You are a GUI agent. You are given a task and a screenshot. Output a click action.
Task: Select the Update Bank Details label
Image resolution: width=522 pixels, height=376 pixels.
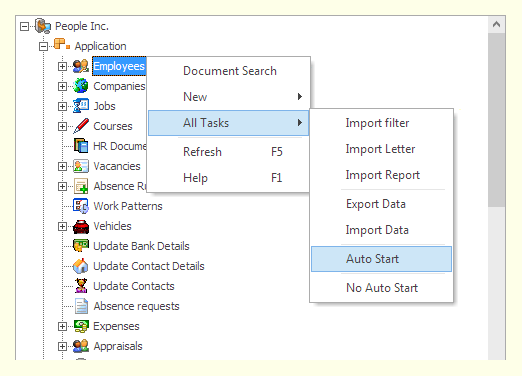(x=141, y=246)
